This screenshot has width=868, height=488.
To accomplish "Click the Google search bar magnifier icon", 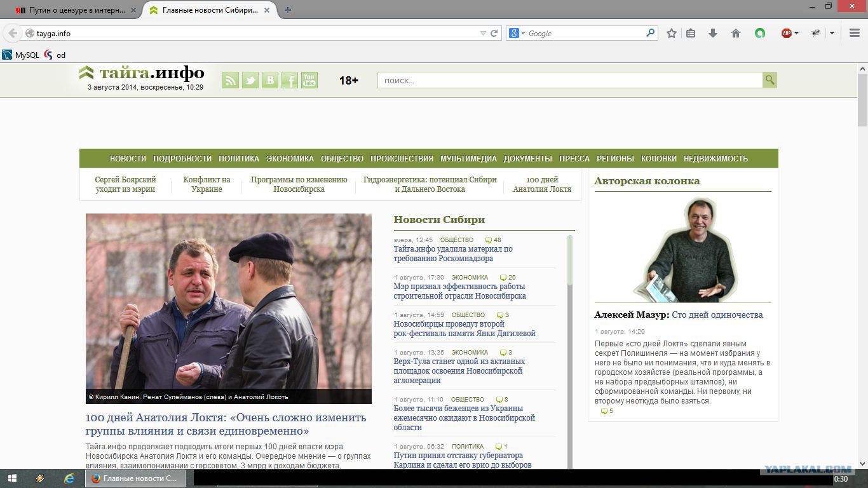I will click(651, 33).
